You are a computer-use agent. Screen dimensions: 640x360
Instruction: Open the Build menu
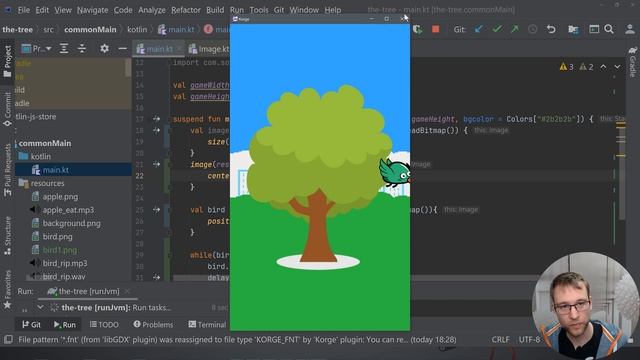point(215,10)
